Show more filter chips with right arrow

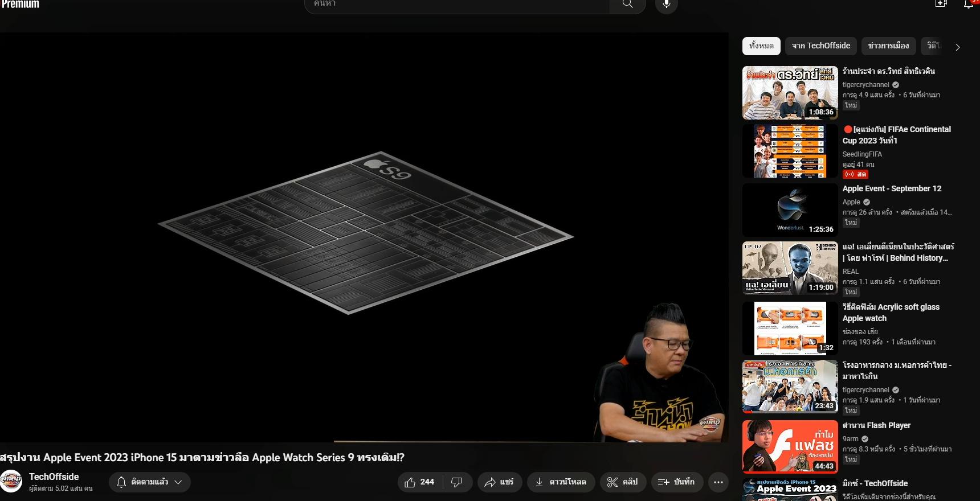(957, 47)
